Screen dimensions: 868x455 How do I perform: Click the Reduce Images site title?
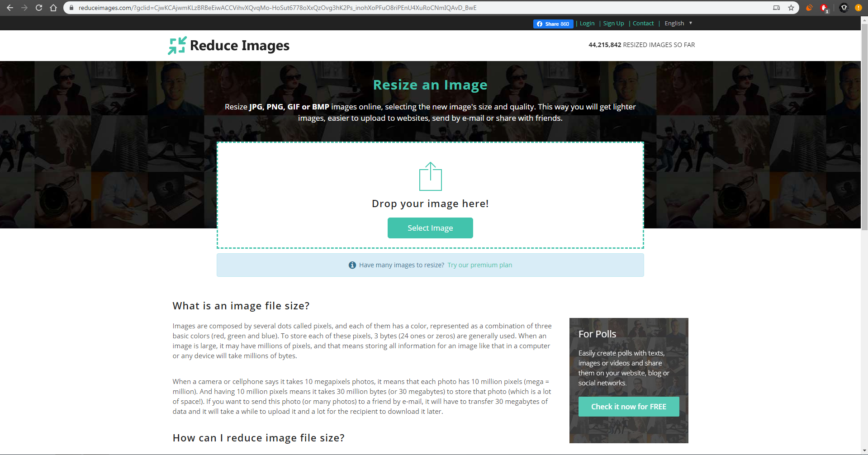tap(240, 46)
